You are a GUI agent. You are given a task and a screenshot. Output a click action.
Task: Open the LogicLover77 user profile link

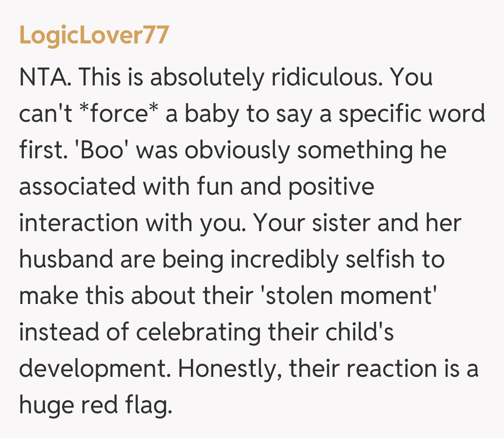93,35
